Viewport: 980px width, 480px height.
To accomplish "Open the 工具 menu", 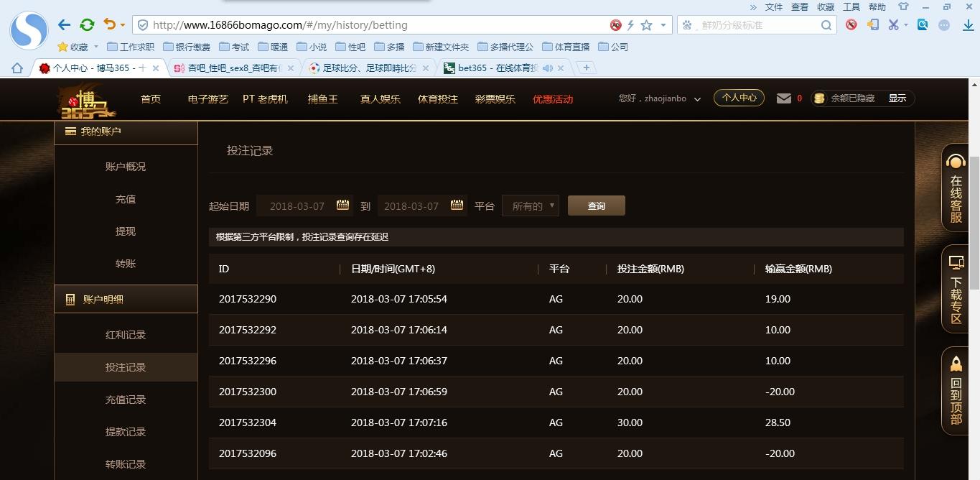I will pyautogui.click(x=851, y=6).
